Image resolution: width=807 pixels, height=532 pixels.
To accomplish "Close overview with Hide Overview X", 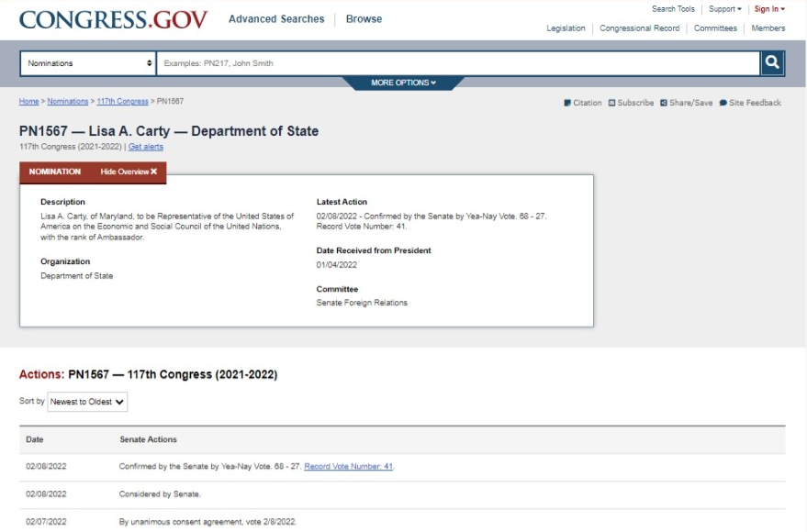I will point(129,172).
